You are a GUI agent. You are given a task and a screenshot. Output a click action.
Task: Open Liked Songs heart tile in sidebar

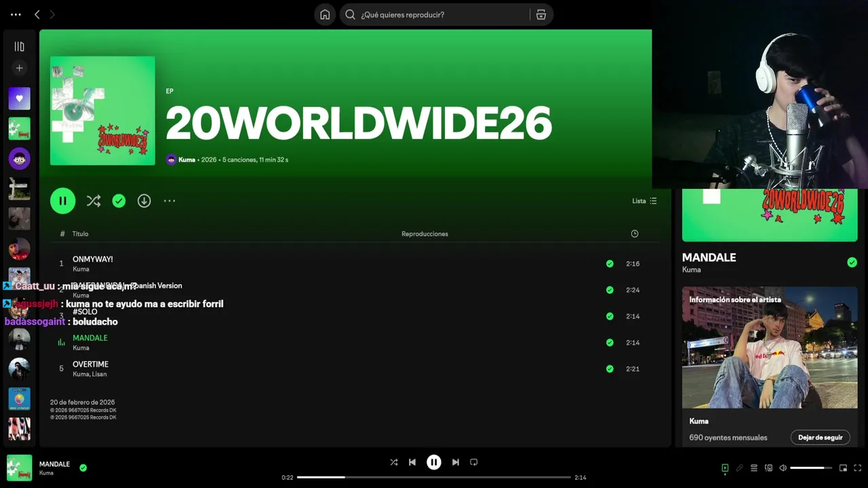[19, 98]
